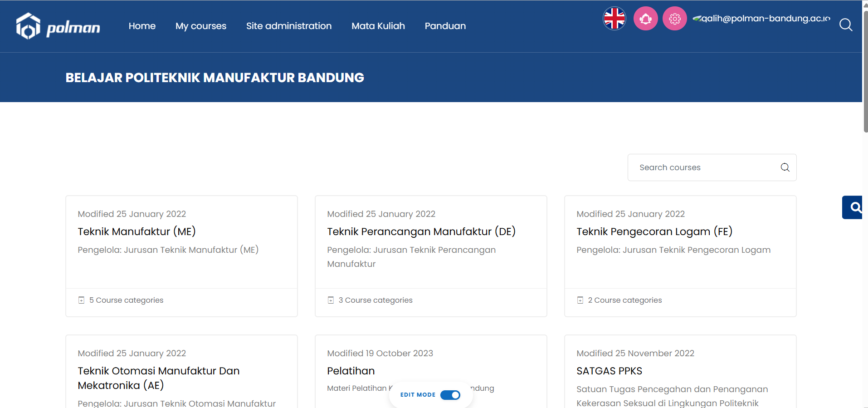This screenshot has height=408, width=868.
Task: Select Modified 19 October 2023 text
Action: (380, 353)
